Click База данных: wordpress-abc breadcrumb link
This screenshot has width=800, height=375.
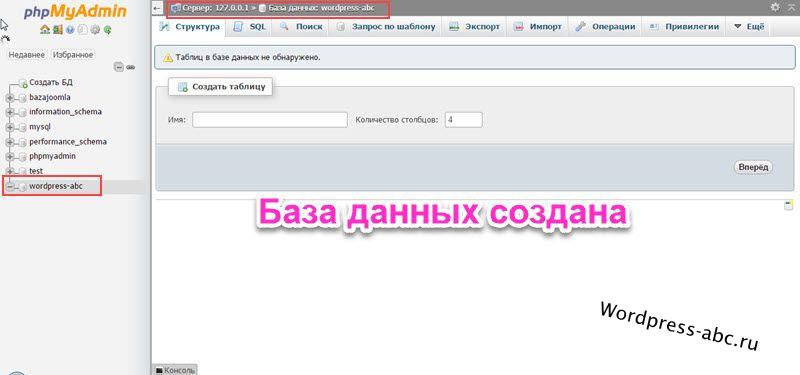322,8
